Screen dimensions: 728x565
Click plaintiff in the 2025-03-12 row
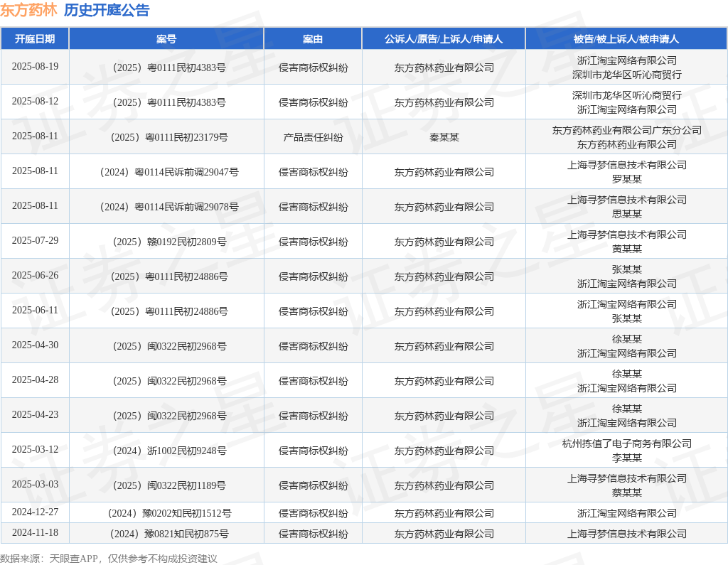click(444, 451)
